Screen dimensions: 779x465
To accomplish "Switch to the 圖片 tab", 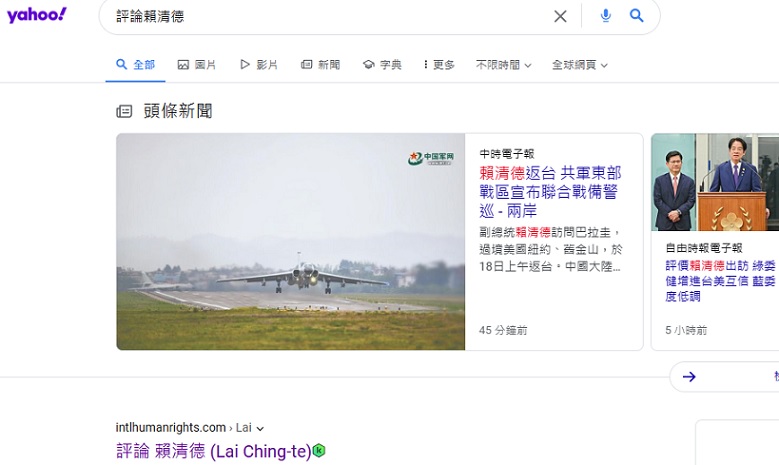I will point(197,65).
